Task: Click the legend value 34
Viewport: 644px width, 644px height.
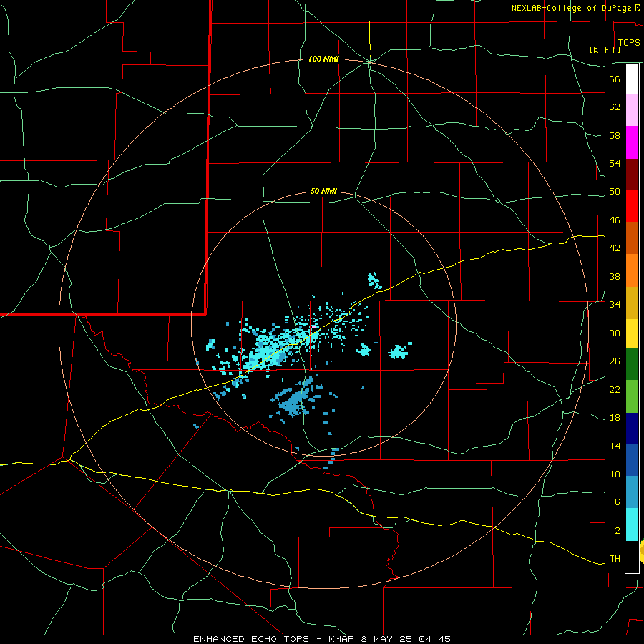Action: pyautogui.click(x=615, y=305)
